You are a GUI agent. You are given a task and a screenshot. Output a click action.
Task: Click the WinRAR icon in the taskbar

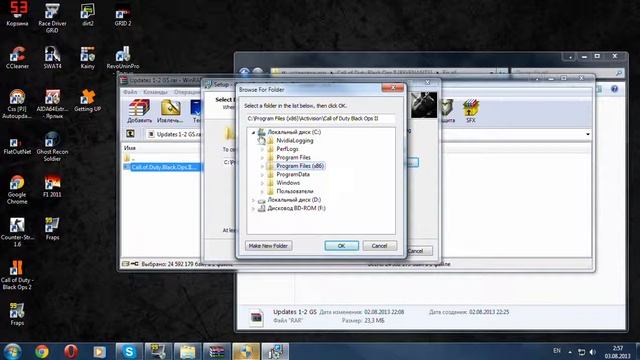coord(217,351)
